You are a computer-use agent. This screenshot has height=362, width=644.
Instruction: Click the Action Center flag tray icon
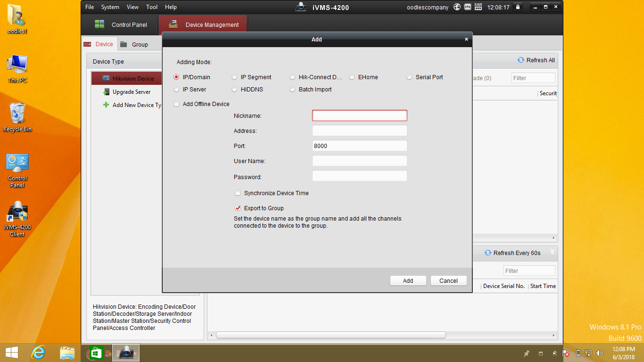click(566, 353)
